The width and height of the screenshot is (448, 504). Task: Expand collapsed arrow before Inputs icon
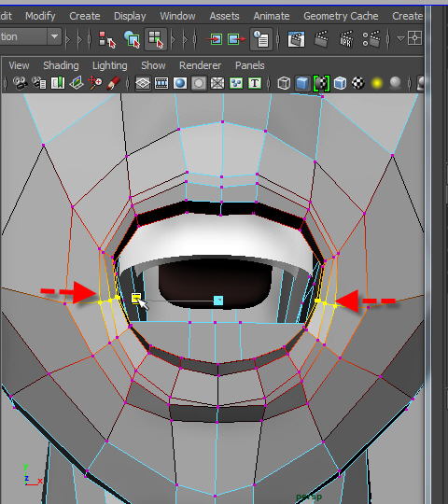click(186, 39)
